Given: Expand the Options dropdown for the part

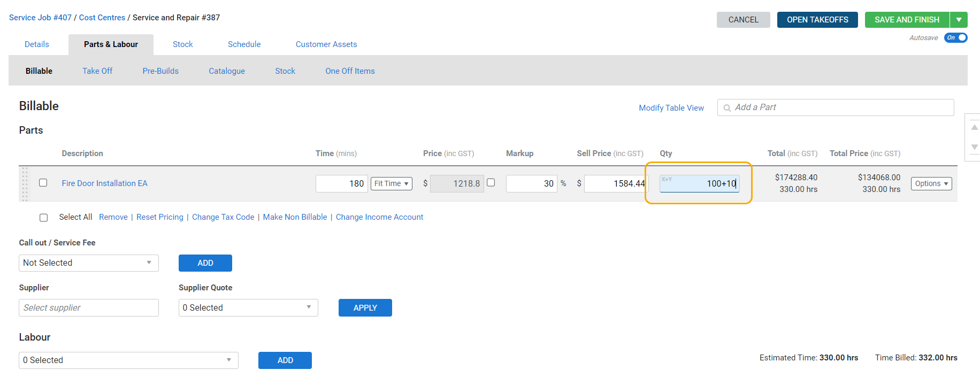Looking at the screenshot, I should [931, 183].
